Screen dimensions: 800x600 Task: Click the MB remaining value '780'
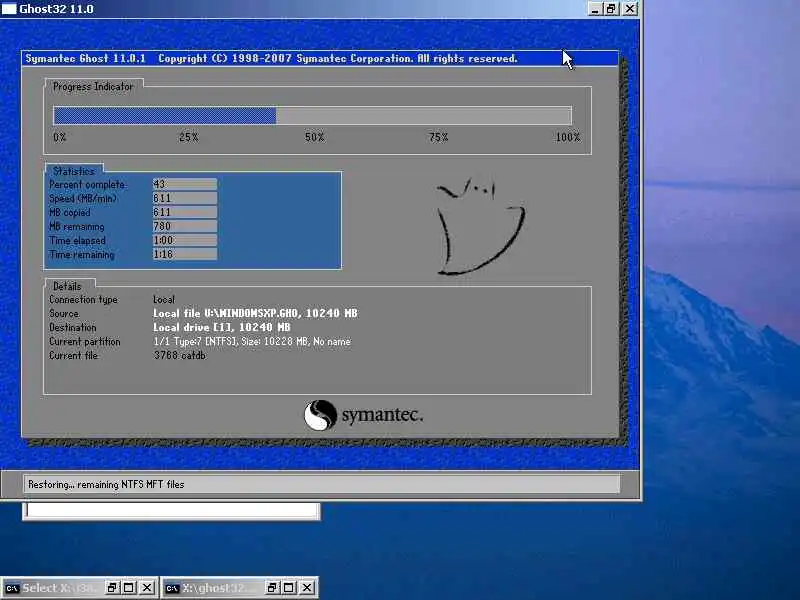[x=185, y=226]
